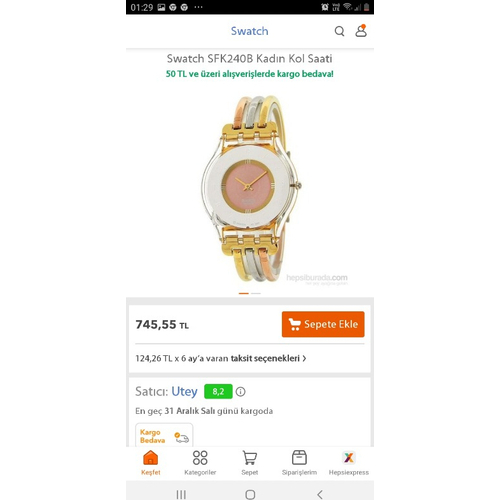Open the Siparişlerim orders tab

pos(299,463)
